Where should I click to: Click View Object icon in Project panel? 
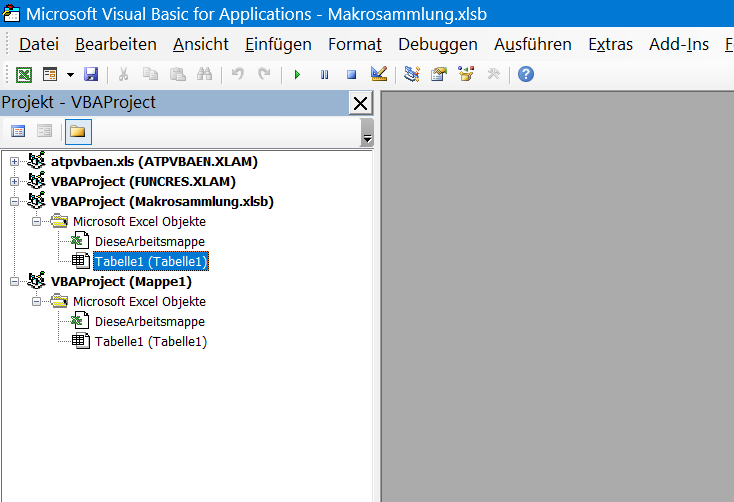point(44,132)
